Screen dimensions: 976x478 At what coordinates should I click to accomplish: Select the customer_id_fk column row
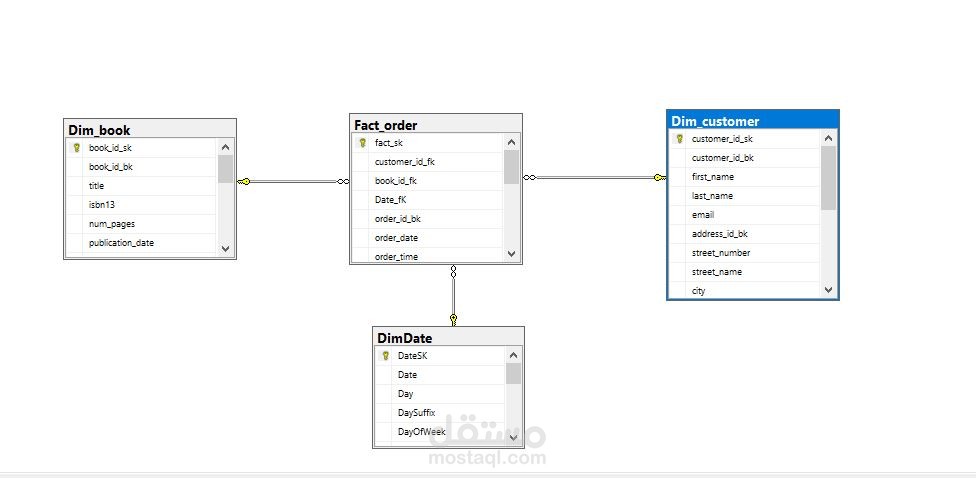click(x=427, y=162)
